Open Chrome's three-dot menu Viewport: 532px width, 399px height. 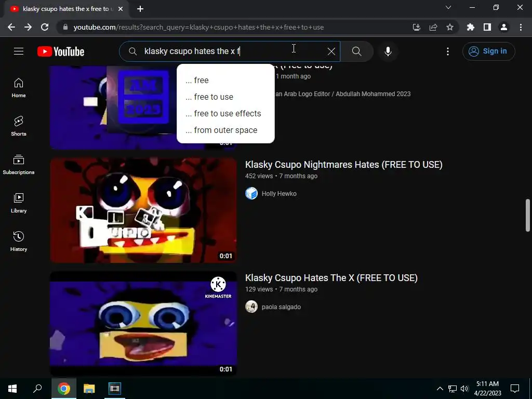pyautogui.click(x=521, y=27)
